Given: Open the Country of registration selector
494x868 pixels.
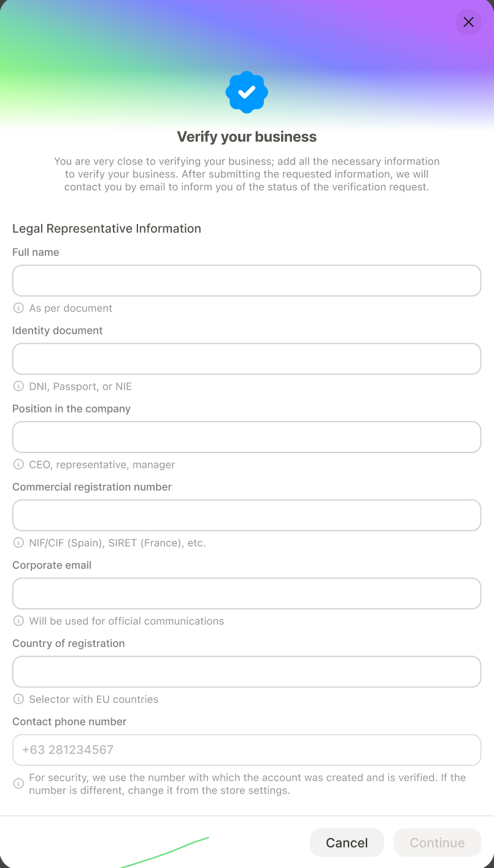Looking at the screenshot, I should (247, 672).
